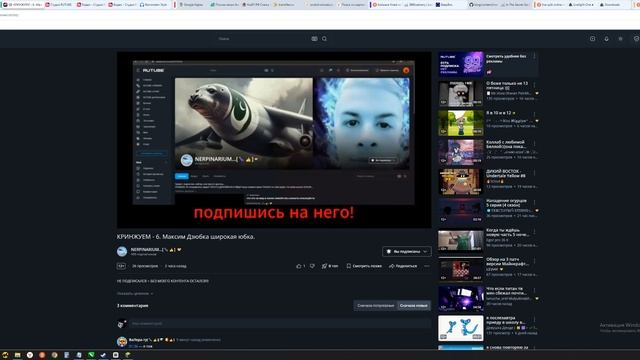Open File Explorer from the taskbar
640x360 pixels.
coord(17,355)
